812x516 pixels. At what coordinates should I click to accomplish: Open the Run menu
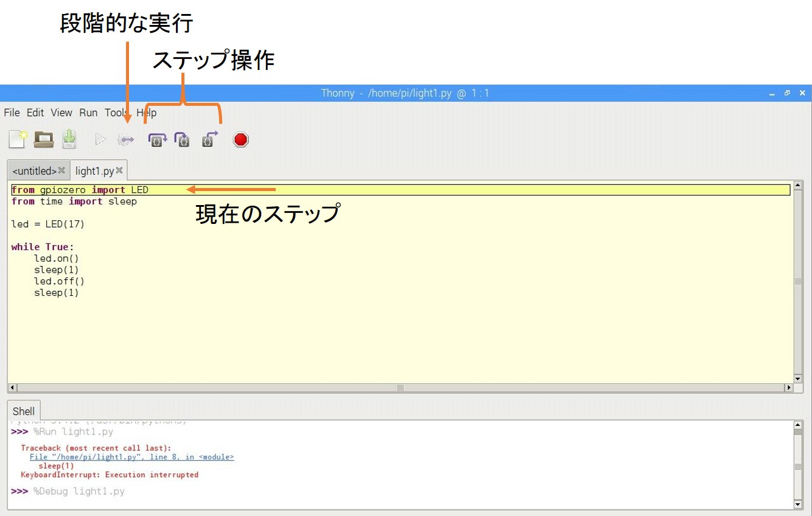[88, 113]
